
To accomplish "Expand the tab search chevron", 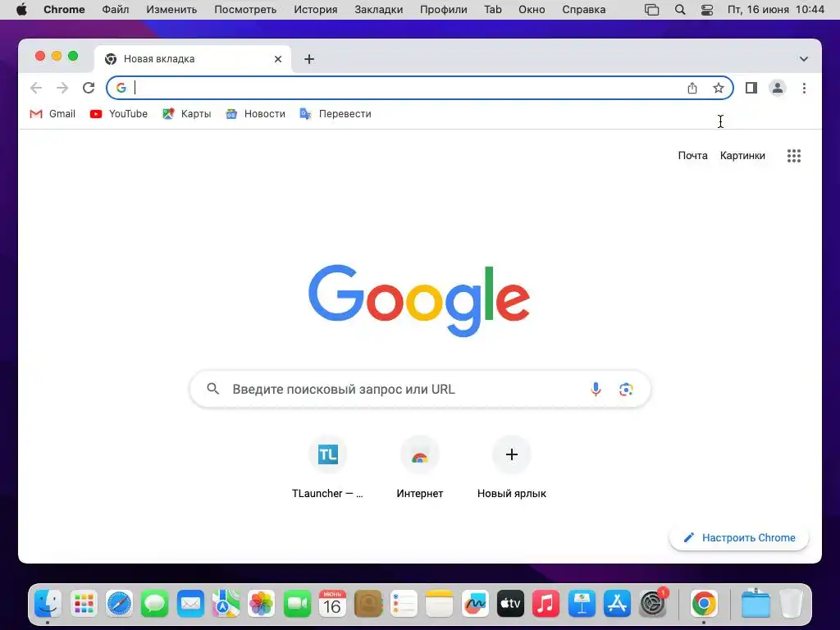I will (804, 59).
